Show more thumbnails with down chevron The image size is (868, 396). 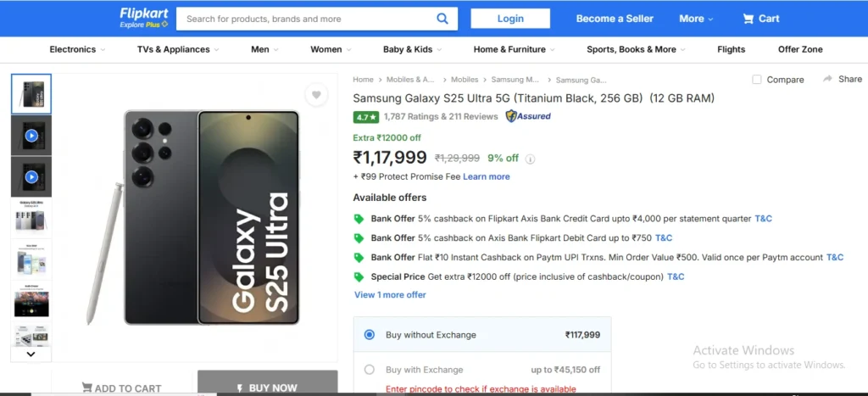click(31, 354)
